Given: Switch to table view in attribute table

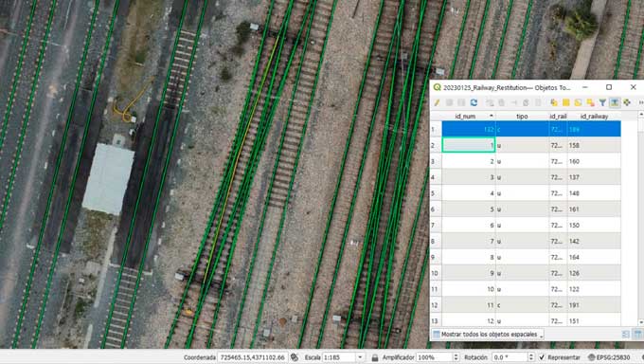Looking at the screenshot, I should [x=637, y=334].
